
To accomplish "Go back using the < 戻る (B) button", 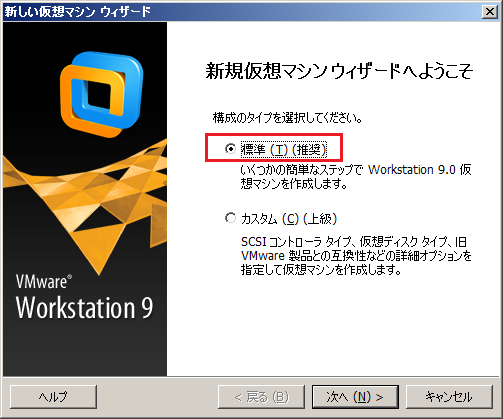I will [x=261, y=397].
